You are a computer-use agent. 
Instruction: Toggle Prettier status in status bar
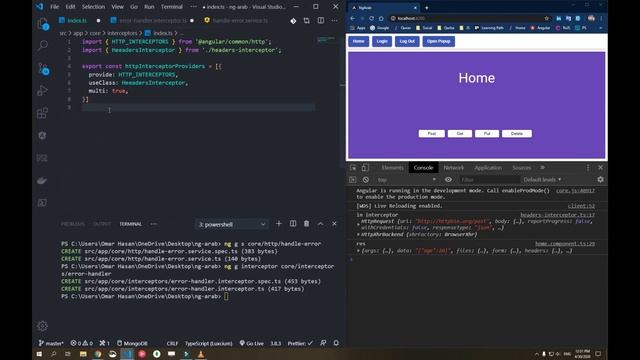[x=300, y=343]
